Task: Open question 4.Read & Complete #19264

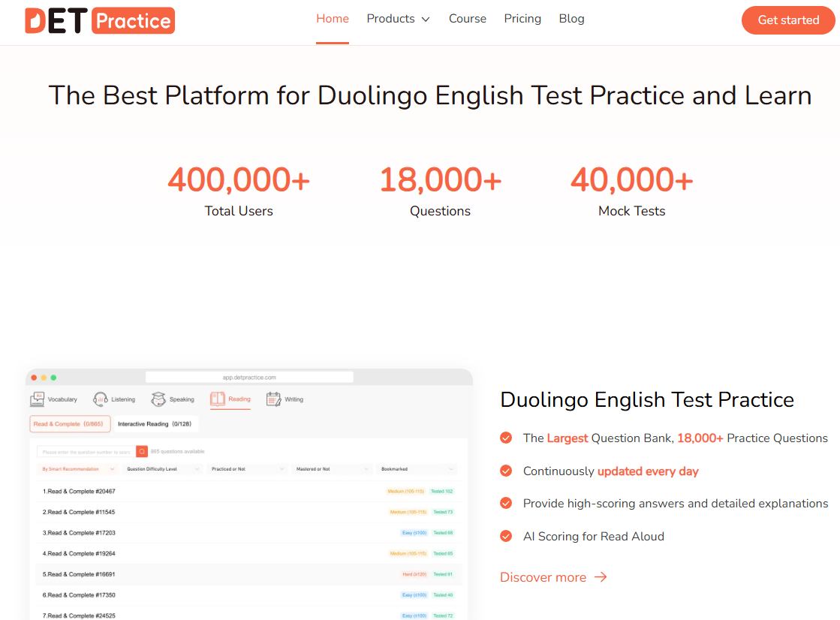Action: pyautogui.click(x=79, y=553)
